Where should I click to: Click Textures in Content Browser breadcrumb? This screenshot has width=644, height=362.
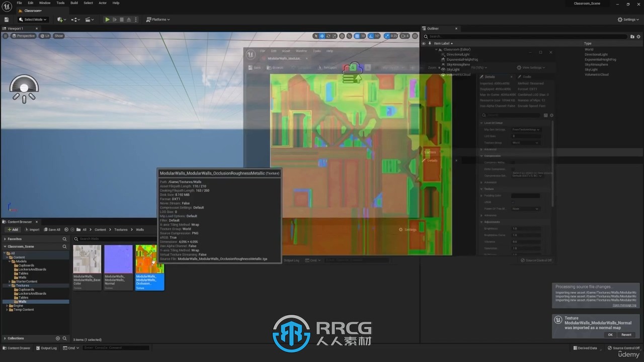tap(121, 230)
